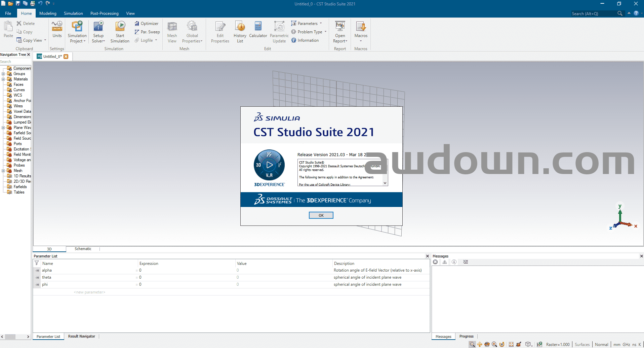Click the Units settings icon
Viewport: 644px width, 348px height.
(x=57, y=27)
